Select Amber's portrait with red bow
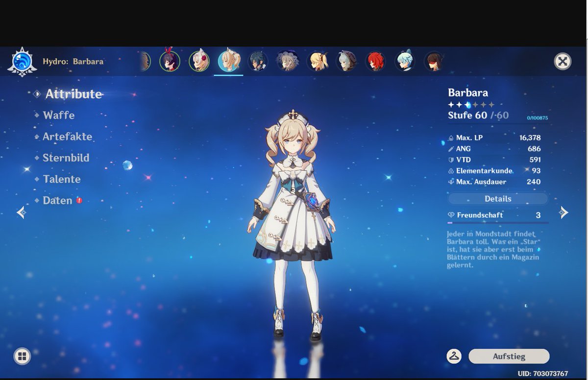Image resolution: width=588 pixels, height=380 pixels. (x=170, y=61)
